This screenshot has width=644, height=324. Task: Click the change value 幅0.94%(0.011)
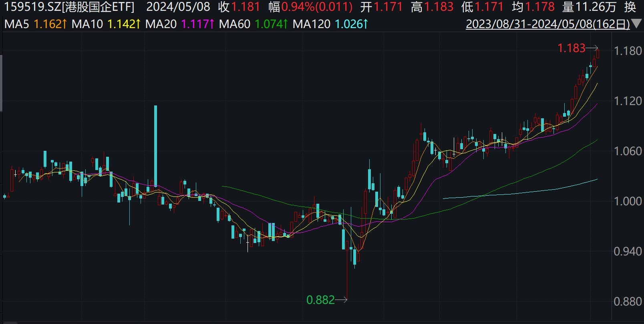pos(311,7)
